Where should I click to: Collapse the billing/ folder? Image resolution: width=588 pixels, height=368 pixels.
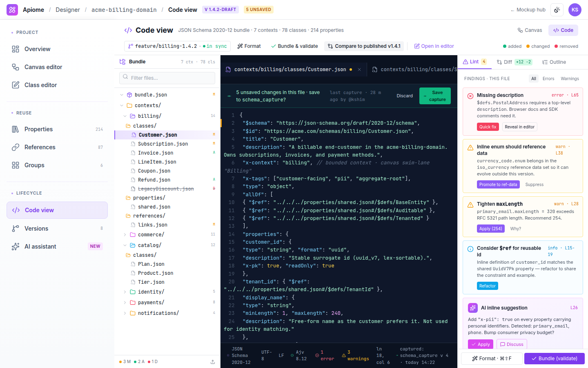125,116
